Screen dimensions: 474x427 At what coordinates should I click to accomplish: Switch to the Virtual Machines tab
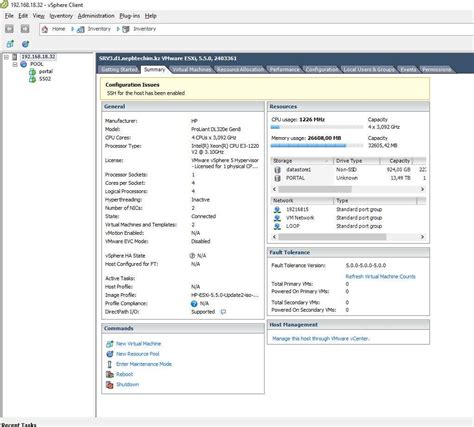click(x=192, y=70)
